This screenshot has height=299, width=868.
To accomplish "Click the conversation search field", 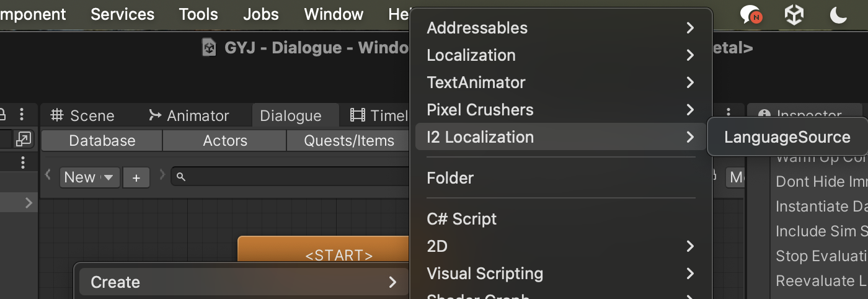I will click(x=291, y=177).
